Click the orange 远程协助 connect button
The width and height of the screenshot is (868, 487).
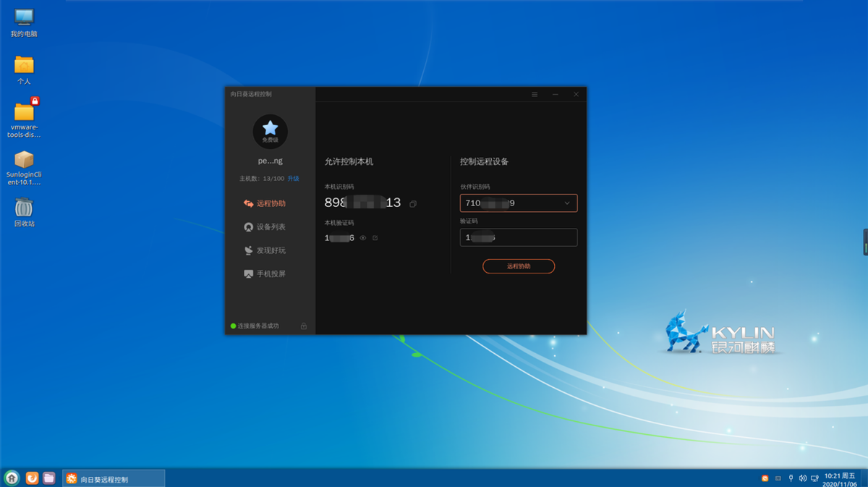point(518,266)
